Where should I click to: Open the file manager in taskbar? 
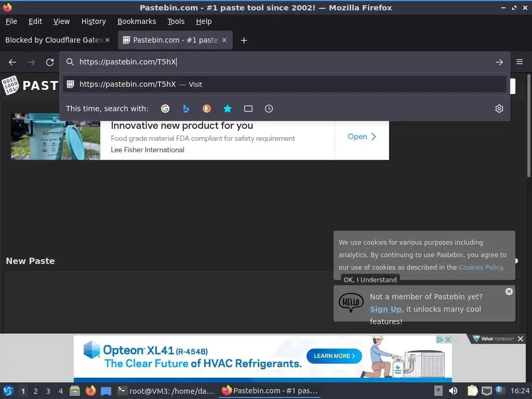pos(75,391)
